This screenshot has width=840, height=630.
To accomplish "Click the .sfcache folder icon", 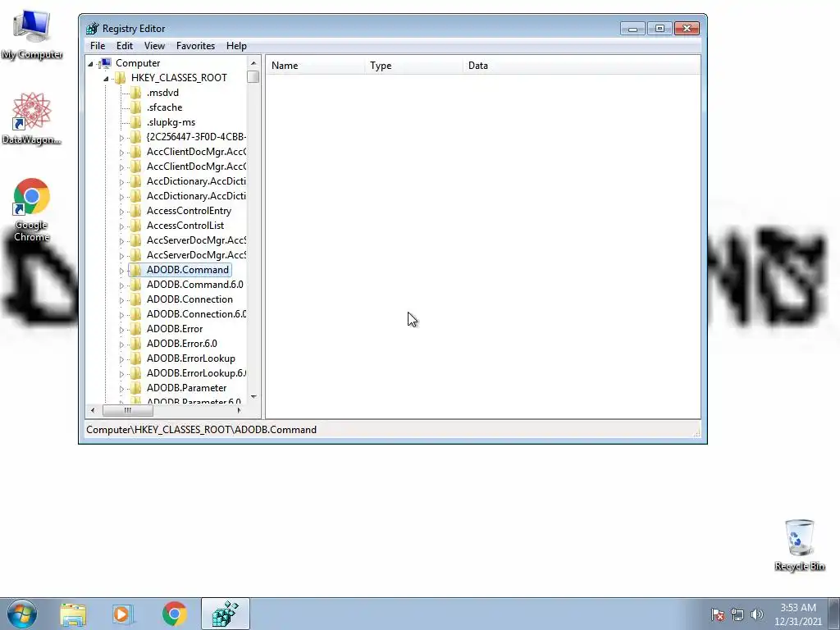I will tap(136, 107).
